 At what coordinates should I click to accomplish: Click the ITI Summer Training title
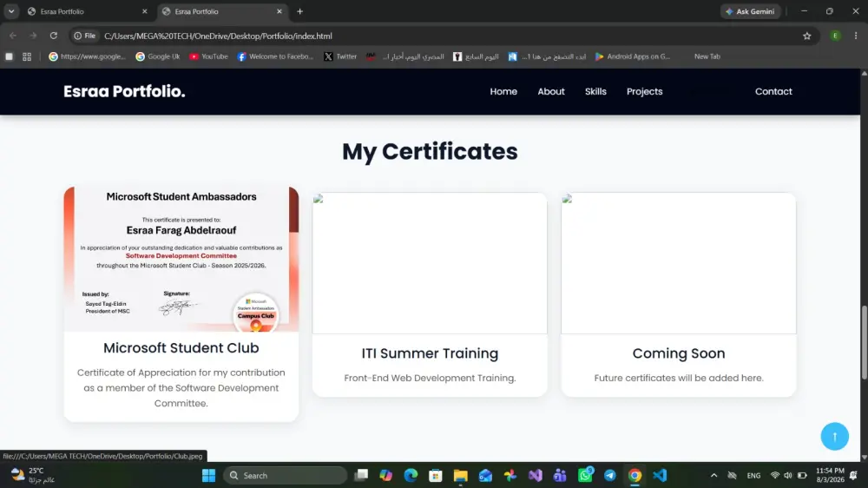click(x=430, y=353)
